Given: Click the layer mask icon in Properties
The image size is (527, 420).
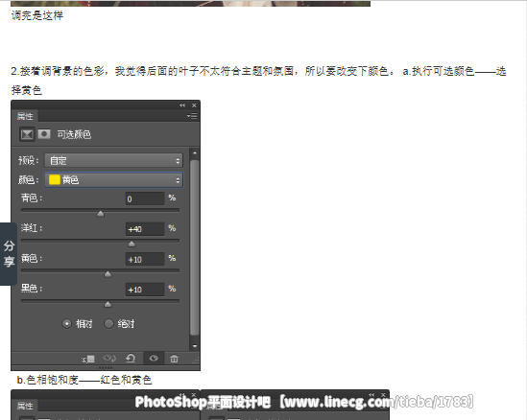Looking at the screenshot, I should (x=44, y=134).
